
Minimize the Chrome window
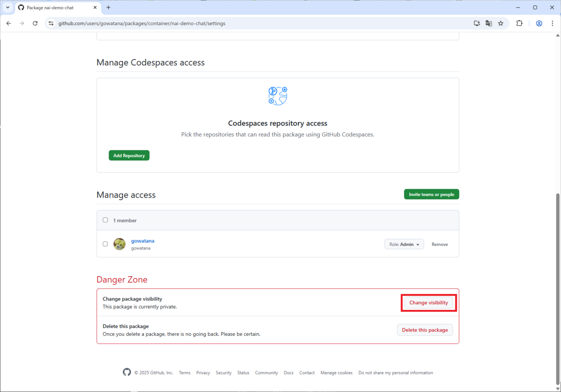(518, 7)
